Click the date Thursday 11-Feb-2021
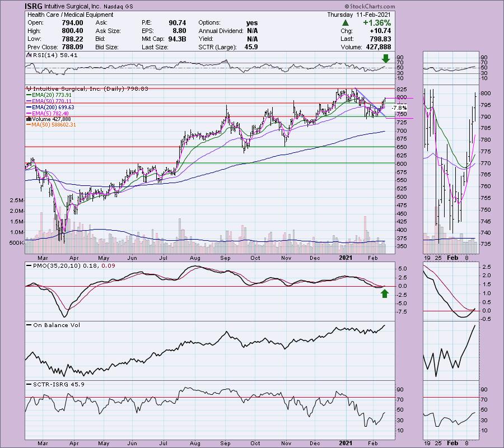The height and width of the screenshot is (448, 504). point(359,15)
